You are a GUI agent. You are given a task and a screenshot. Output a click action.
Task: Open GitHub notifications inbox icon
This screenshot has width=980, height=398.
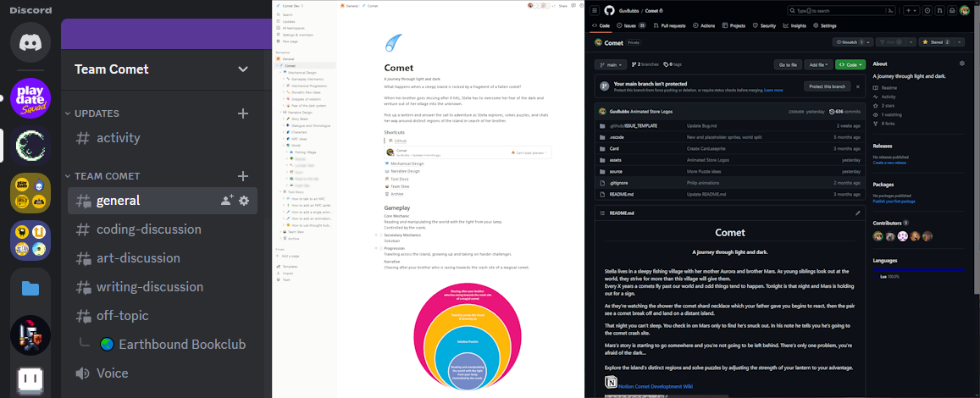coord(952,11)
